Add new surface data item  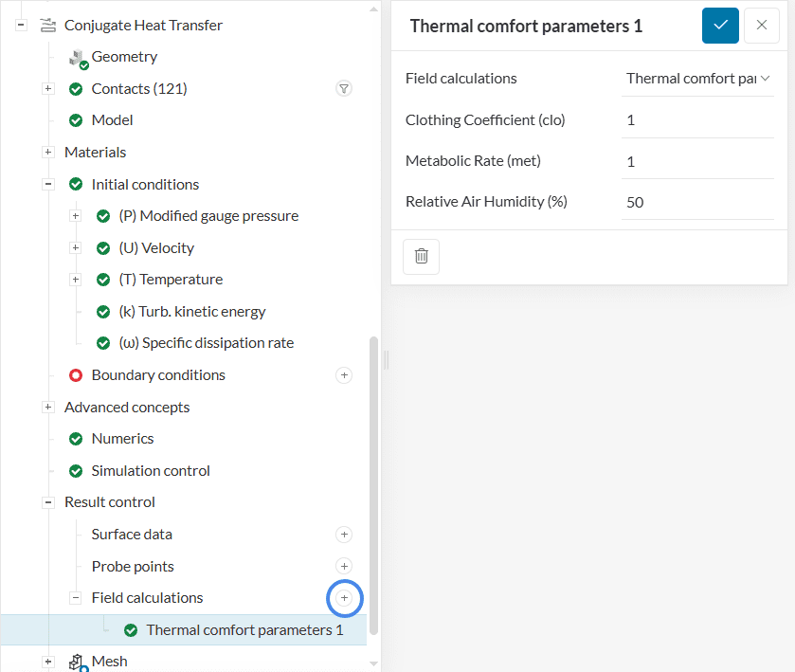[x=344, y=535]
